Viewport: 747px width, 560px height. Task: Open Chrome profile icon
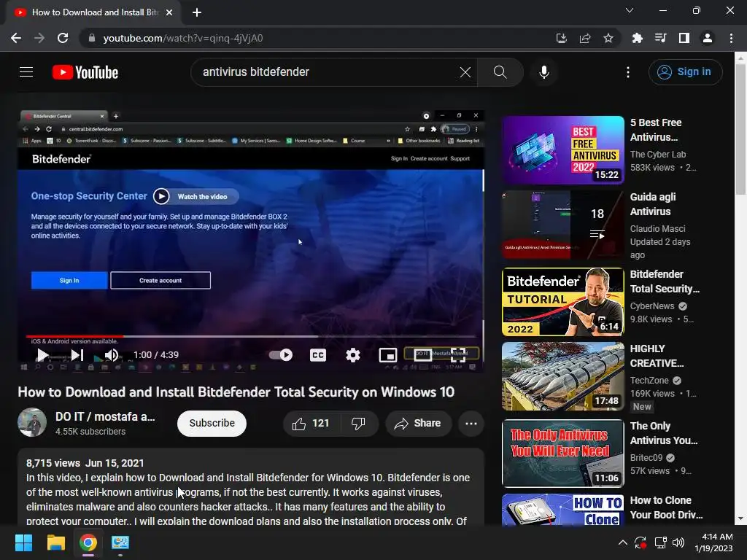pos(708,38)
